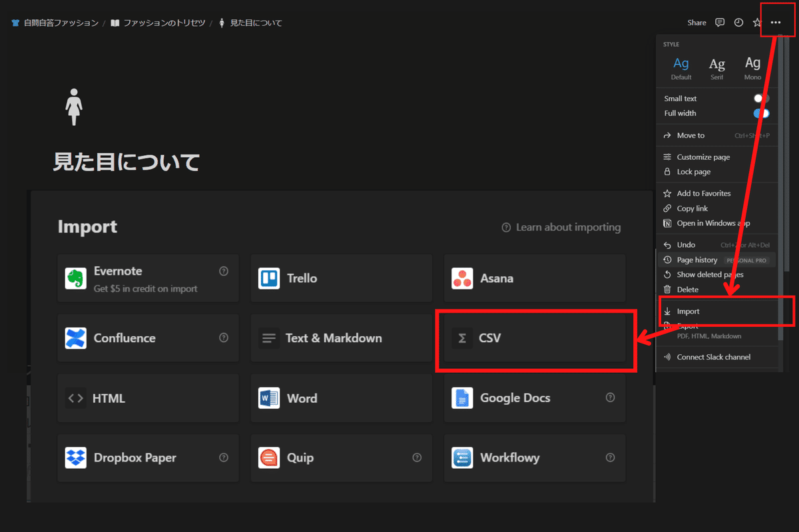Select Confluence import option

(x=148, y=338)
